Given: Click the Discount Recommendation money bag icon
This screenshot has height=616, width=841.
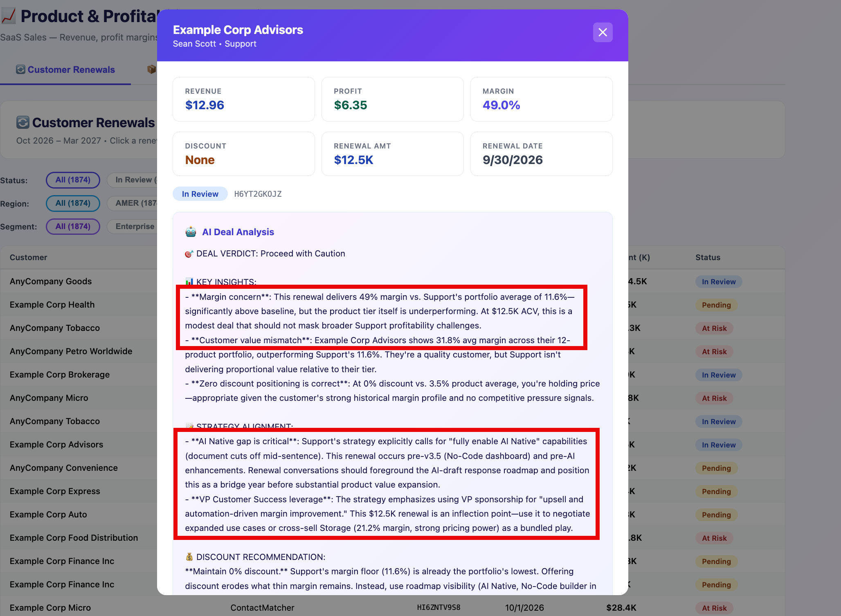Looking at the screenshot, I should coord(189,557).
